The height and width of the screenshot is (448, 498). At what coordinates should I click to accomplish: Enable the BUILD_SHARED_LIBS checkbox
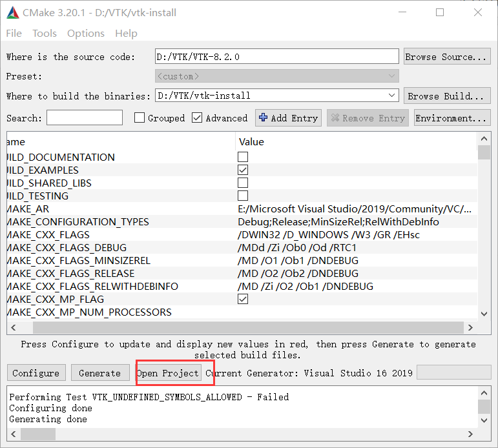(x=243, y=183)
